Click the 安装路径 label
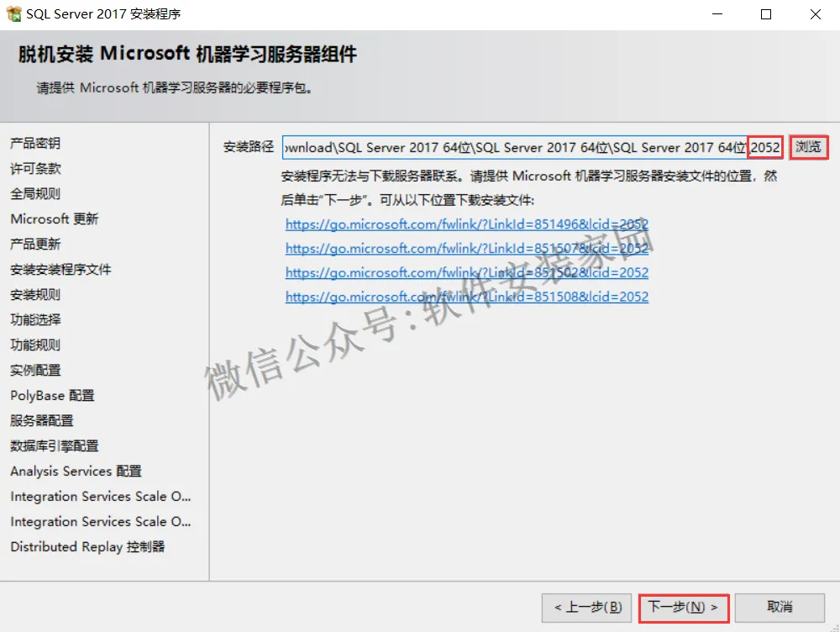The image size is (840, 632). pyautogui.click(x=249, y=147)
